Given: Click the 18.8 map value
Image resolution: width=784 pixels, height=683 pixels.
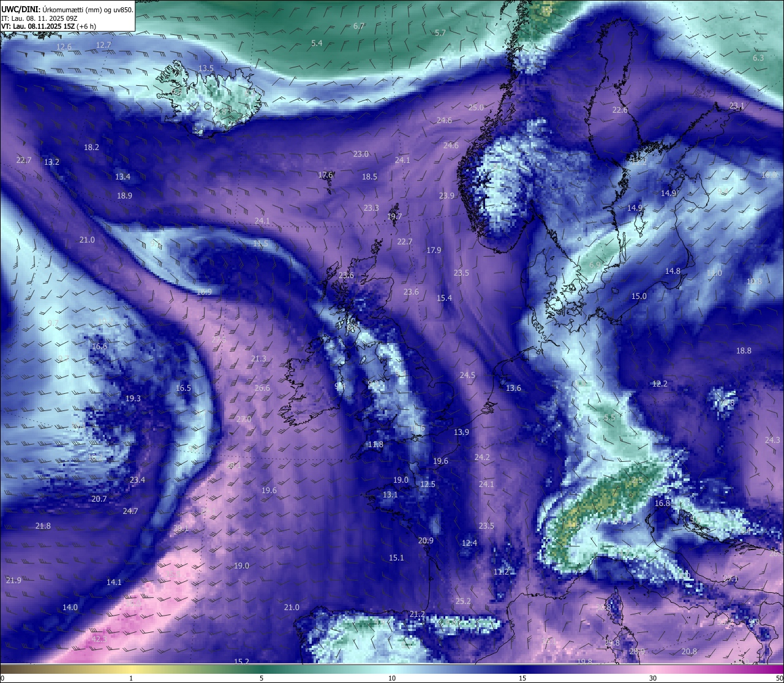Looking at the screenshot, I should 744,350.
